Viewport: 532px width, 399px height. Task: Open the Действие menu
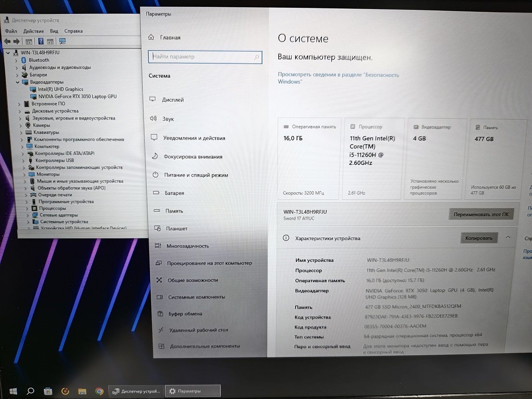click(x=33, y=31)
